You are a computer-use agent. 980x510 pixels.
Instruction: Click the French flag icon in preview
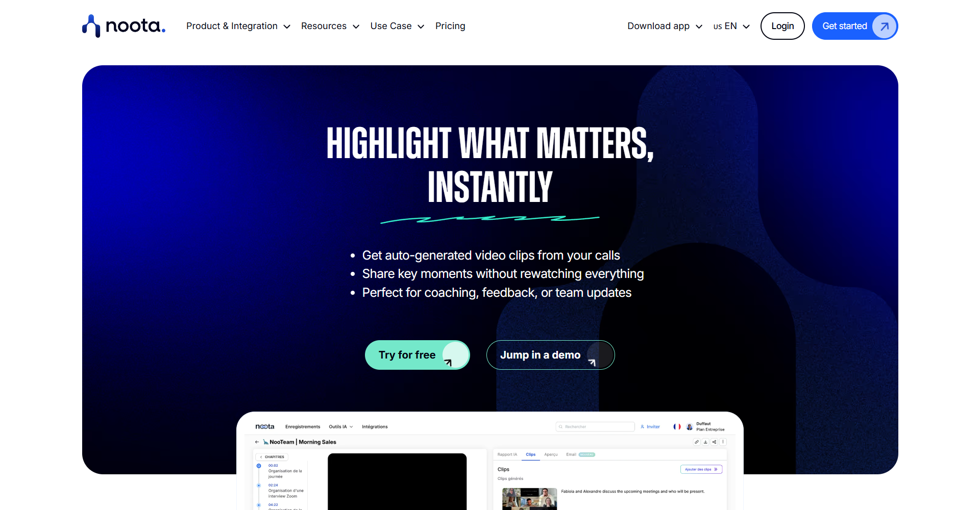[677, 427]
